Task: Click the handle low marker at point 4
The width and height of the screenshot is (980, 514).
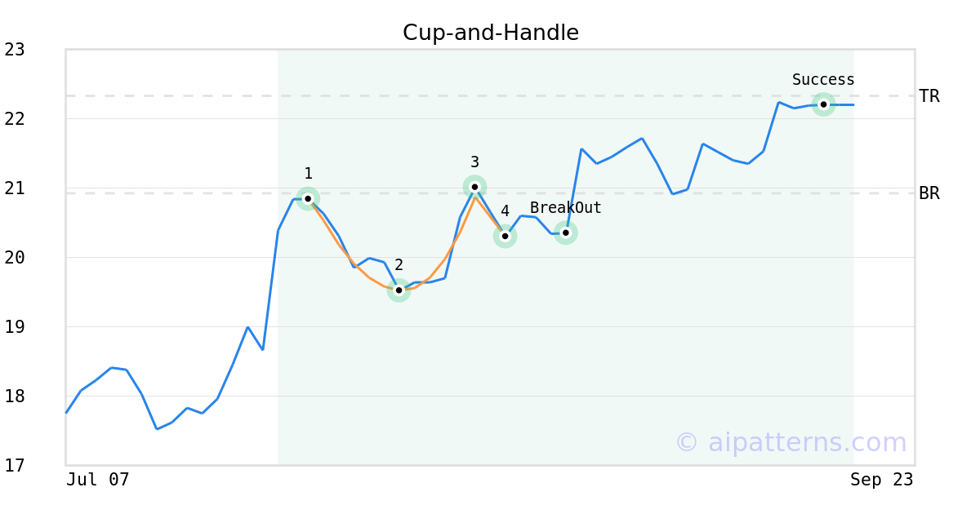Action: pos(505,236)
